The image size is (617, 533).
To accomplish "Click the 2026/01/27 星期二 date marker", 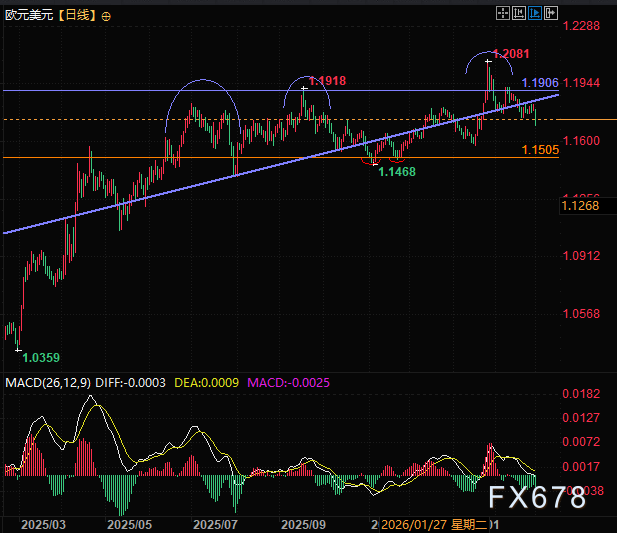I will pos(434,525).
